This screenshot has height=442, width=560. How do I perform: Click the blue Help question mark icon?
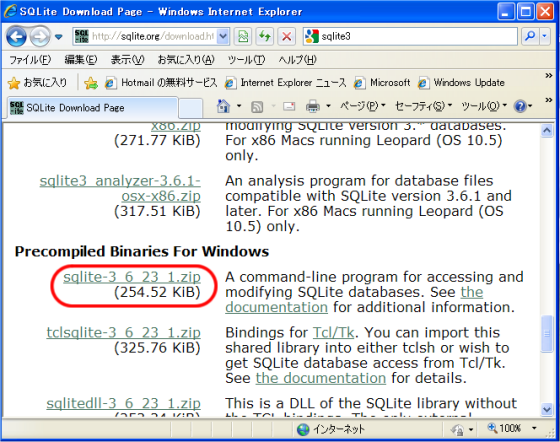[520, 106]
